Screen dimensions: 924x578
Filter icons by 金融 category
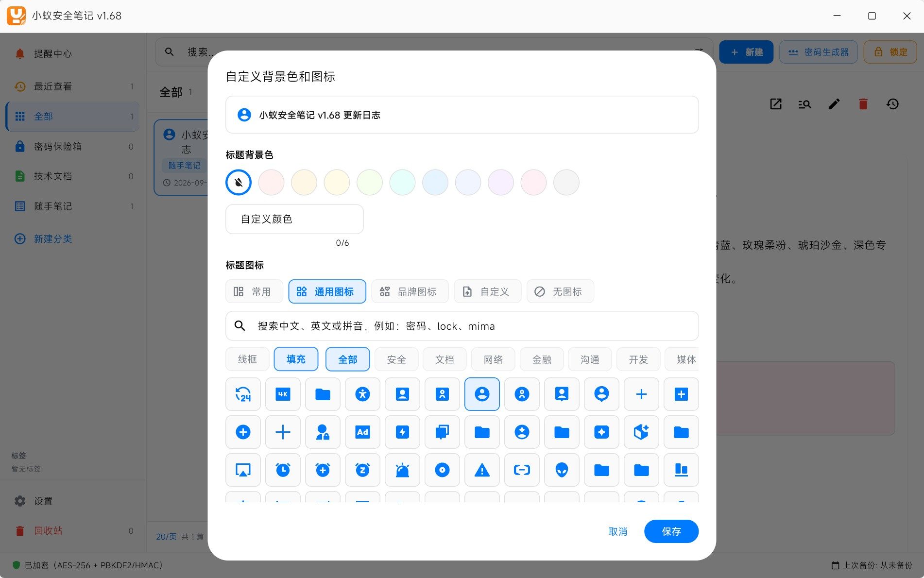point(542,359)
